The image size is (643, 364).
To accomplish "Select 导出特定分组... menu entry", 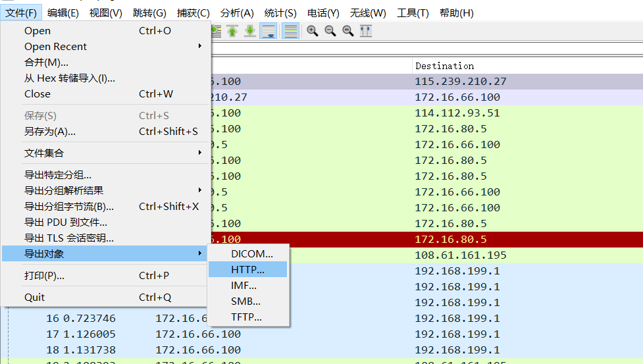I will 105,174.
